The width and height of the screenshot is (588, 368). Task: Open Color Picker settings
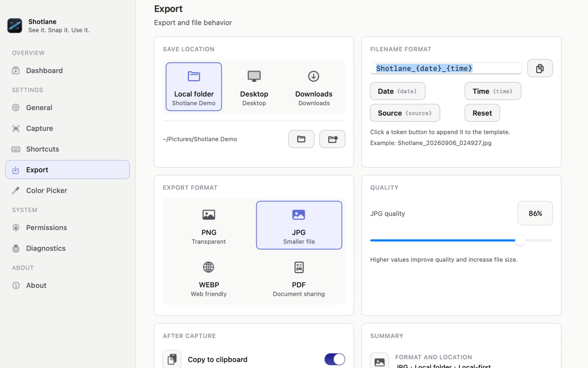coord(68,191)
